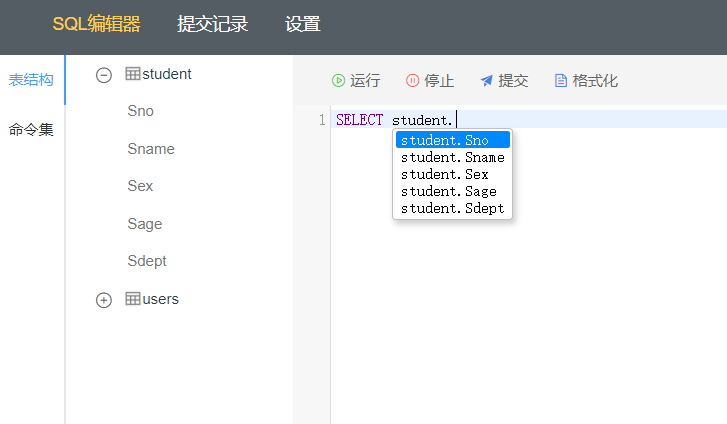Click the 运行 button label
The height and width of the screenshot is (424, 727).
click(365, 81)
